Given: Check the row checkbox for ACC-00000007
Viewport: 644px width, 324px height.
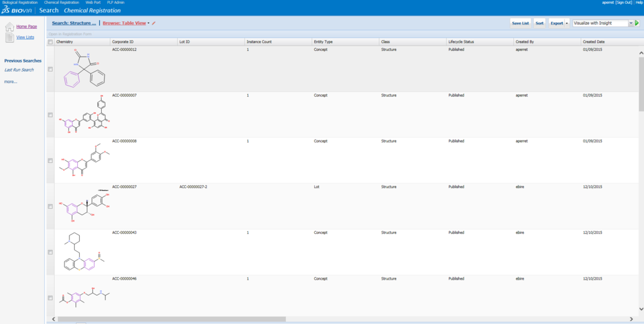Looking at the screenshot, I should pyautogui.click(x=51, y=115).
